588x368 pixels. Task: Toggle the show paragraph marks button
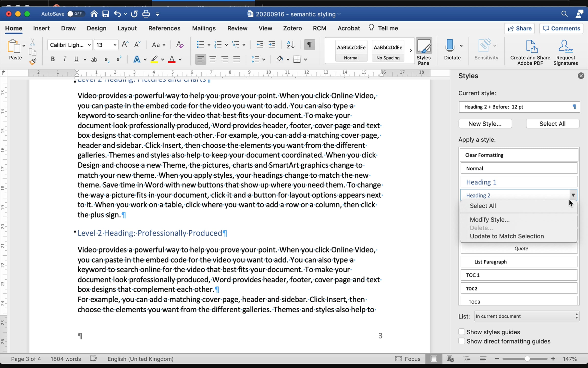pyautogui.click(x=309, y=45)
